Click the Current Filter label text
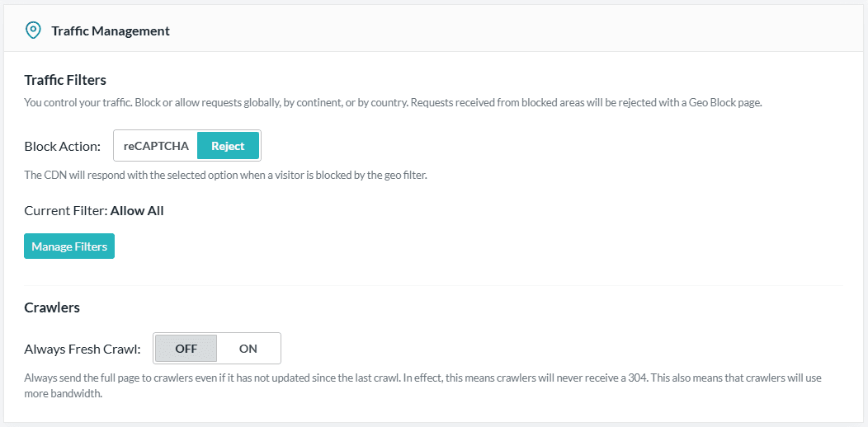Image resolution: width=868 pixels, height=427 pixels. [66, 211]
